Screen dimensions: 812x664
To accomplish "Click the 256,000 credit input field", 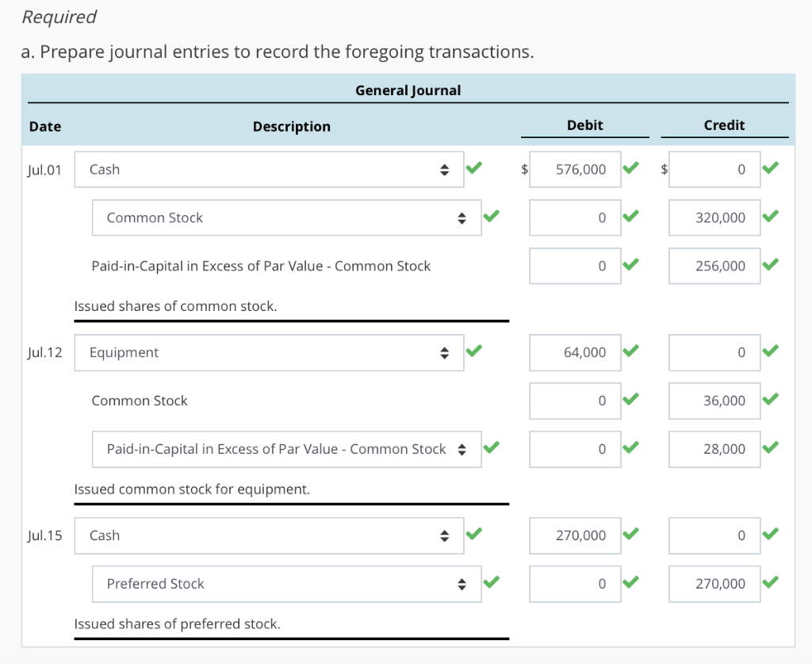I will [714, 266].
